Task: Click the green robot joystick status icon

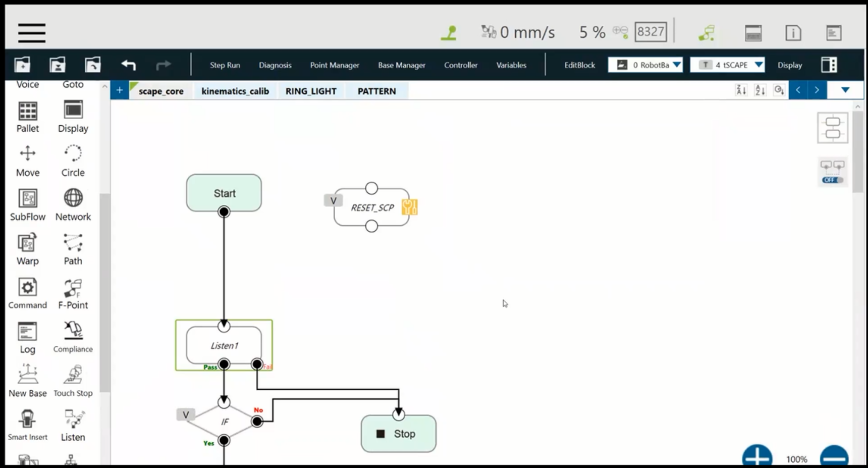Action: 449,33
